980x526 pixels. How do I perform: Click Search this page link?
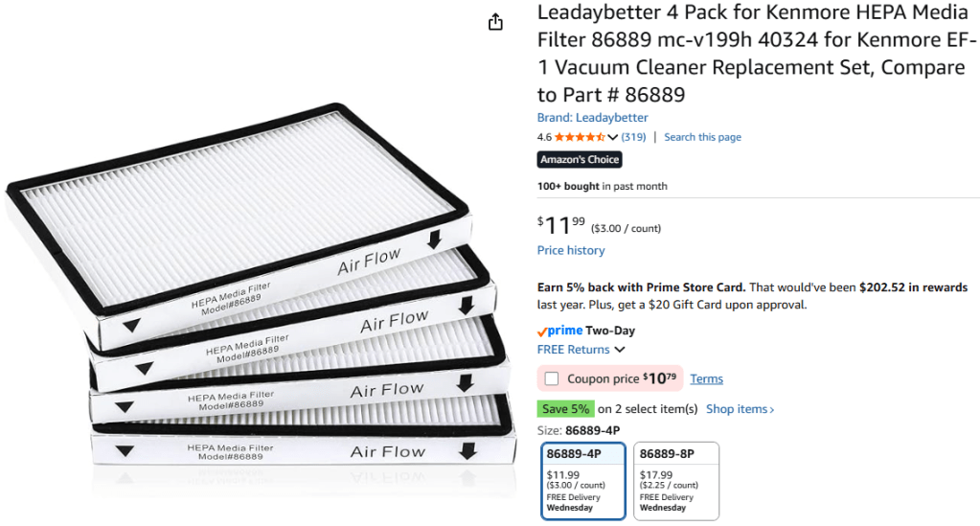coord(702,137)
